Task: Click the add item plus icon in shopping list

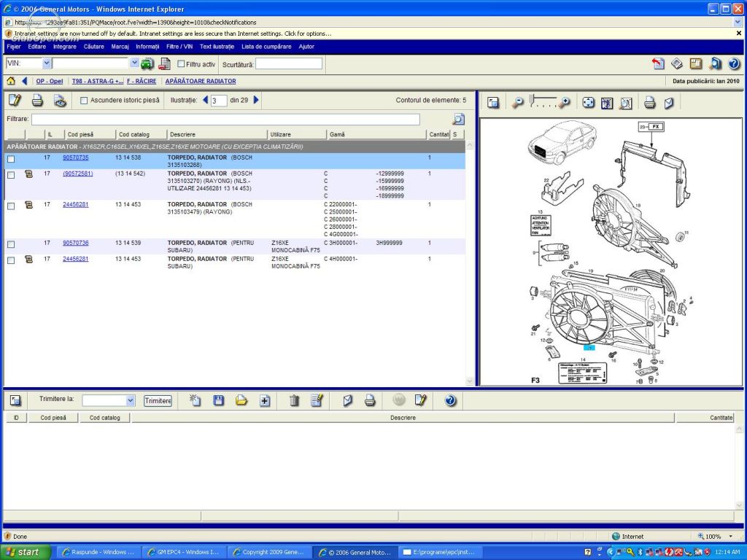Action: [265, 401]
